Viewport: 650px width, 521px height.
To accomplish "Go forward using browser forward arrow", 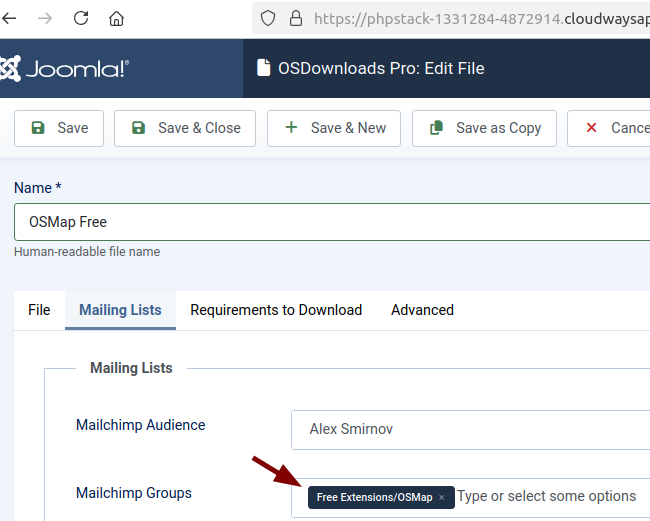I will tap(45, 18).
